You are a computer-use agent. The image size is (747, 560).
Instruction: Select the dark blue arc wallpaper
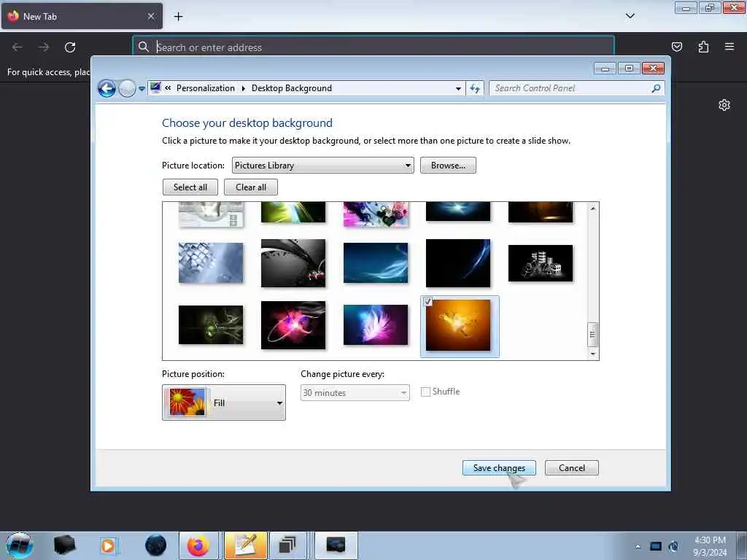458,262
